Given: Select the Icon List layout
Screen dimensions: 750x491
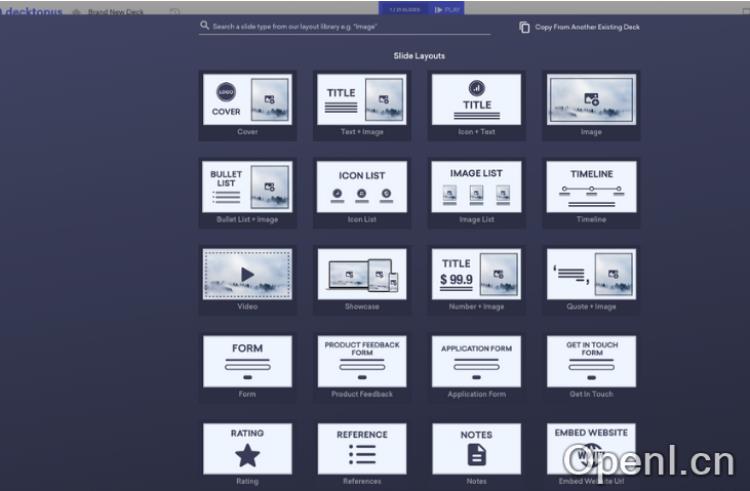Looking at the screenshot, I should pos(361,187).
